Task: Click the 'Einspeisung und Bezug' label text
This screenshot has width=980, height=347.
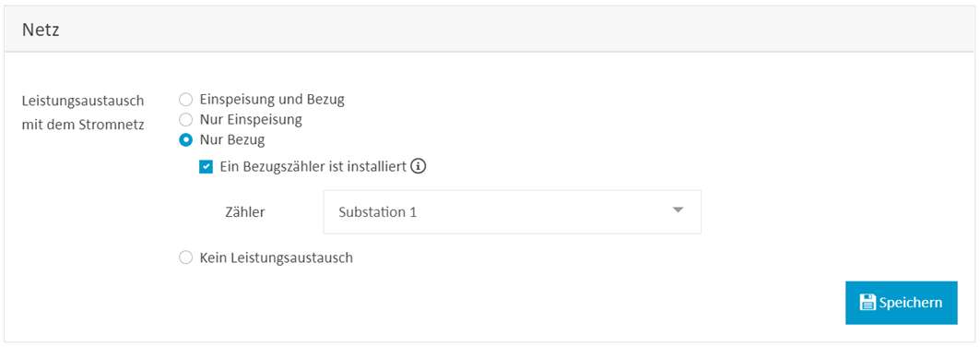Action: (272, 100)
